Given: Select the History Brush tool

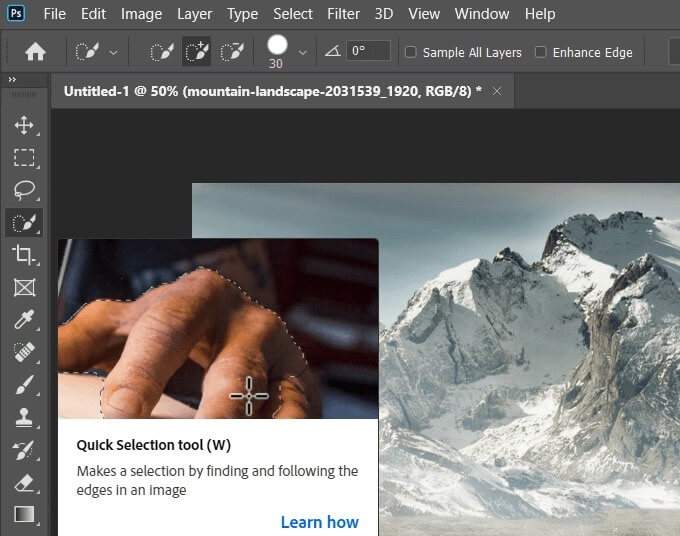Looking at the screenshot, I should click(x=24, y=450).
